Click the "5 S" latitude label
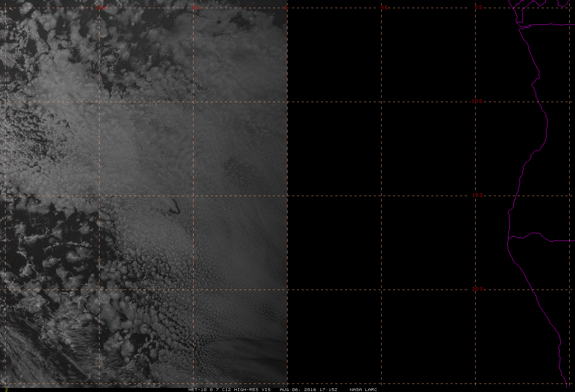Image resolution: width=575 pixels, height=392 pixels. pos(478,7)
